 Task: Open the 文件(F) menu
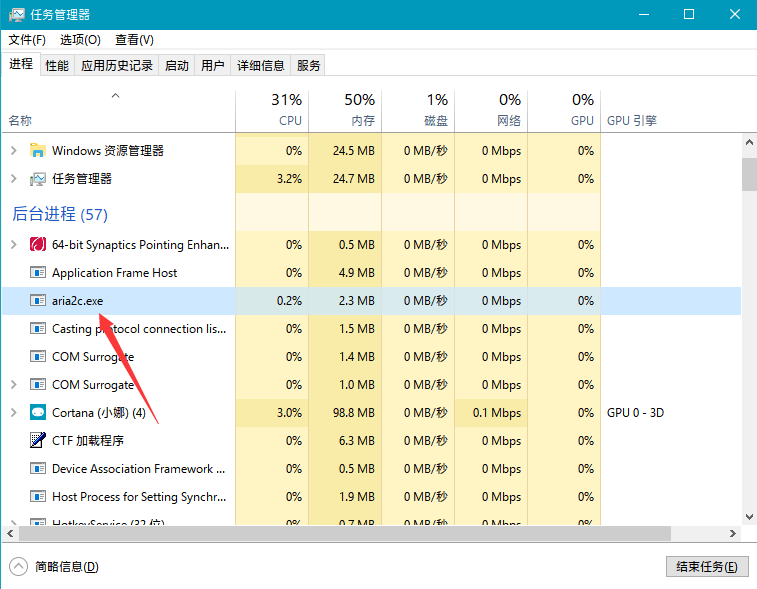point(27,40)
